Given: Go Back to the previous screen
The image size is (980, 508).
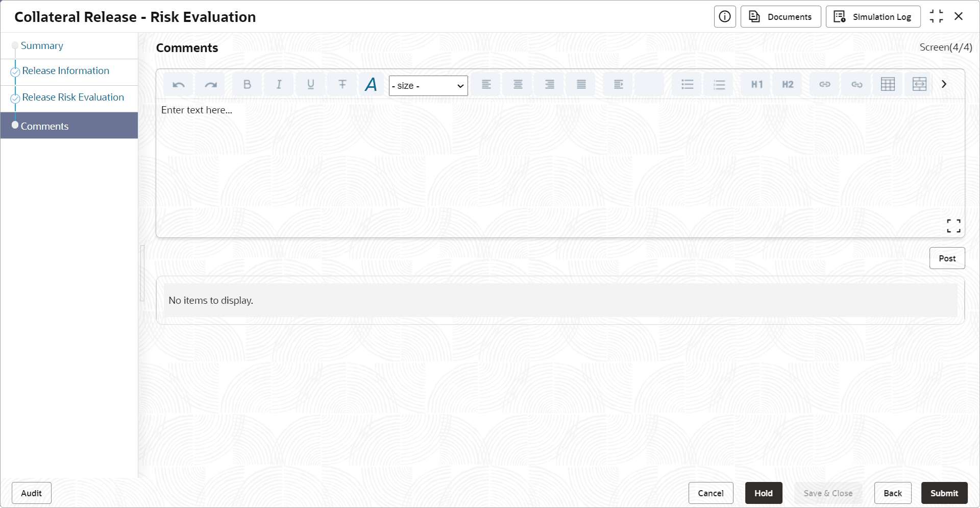Looking at the screenshot, I should point(893,493).
